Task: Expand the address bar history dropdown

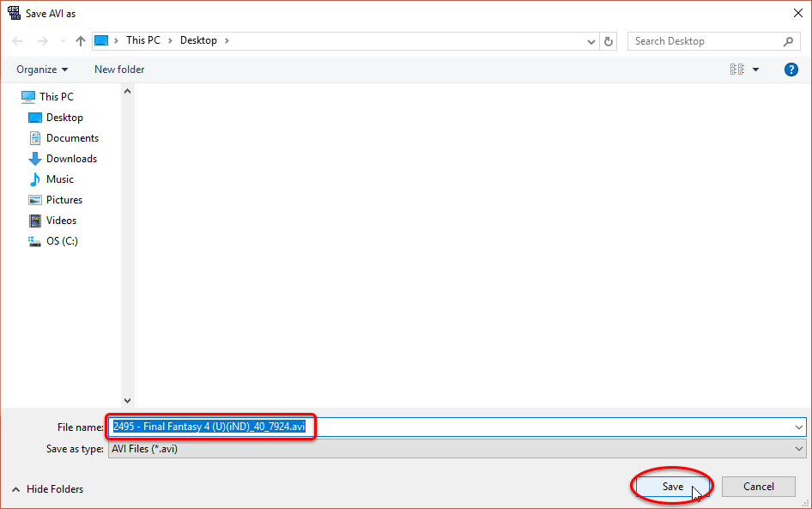Action: tap(591, 41)
